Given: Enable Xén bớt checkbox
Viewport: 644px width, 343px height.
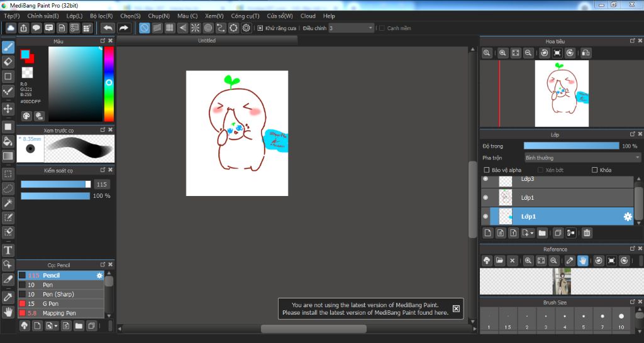Looking at the screenshot, I should pos(540,170).
